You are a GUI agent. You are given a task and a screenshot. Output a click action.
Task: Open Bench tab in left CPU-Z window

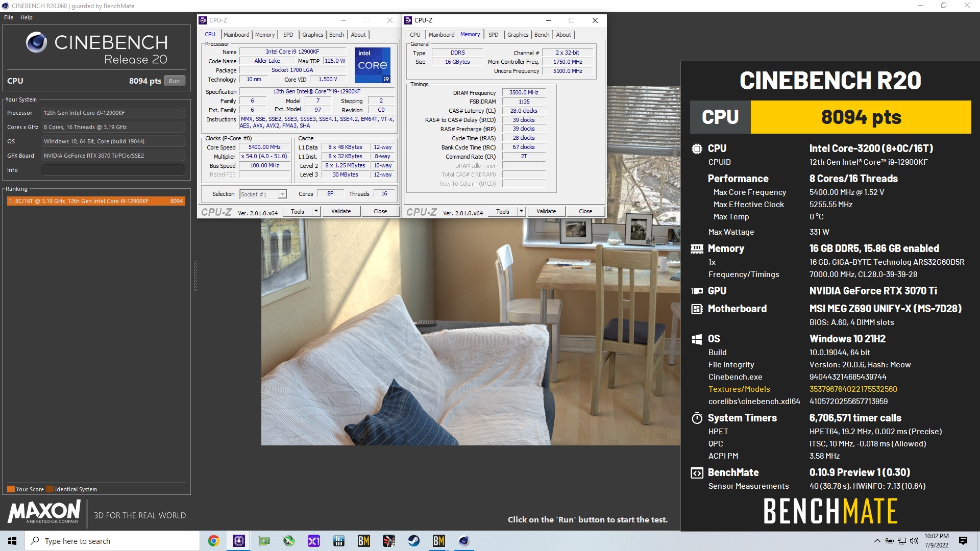pyautogui.click(x=337, y=35)
